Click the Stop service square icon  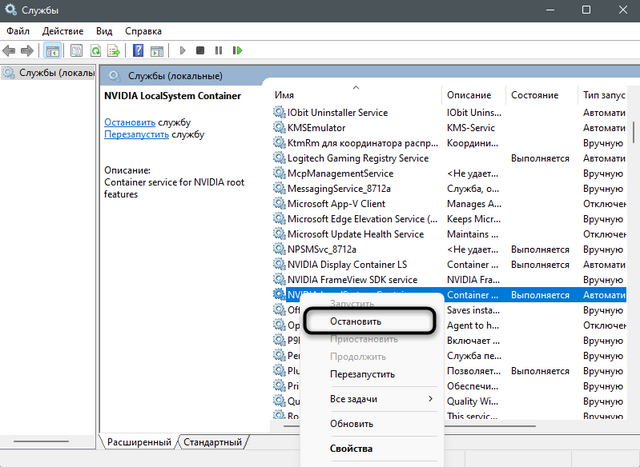(x=200, y=51)
